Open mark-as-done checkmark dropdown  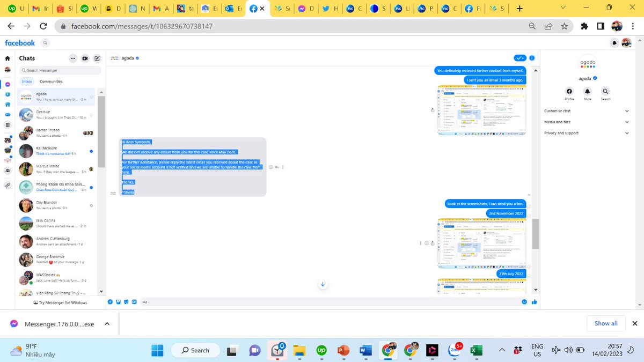520,58
